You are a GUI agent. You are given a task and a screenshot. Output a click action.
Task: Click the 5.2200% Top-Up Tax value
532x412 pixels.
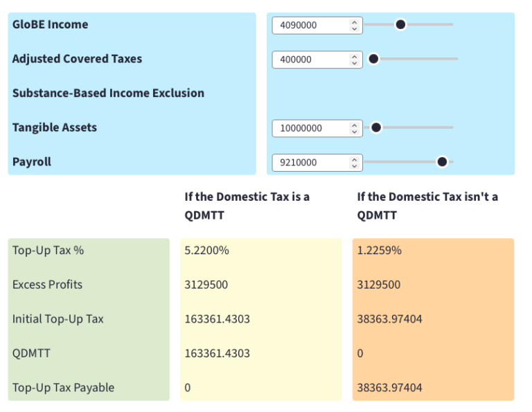(x=206, y=251)
